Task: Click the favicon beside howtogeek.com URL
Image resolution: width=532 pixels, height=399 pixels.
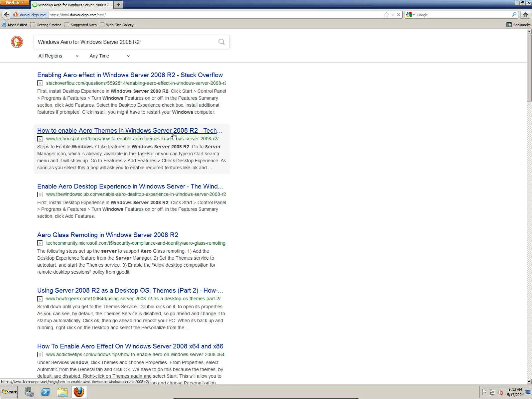Action: pyautogui.click(x=40, y=299)
